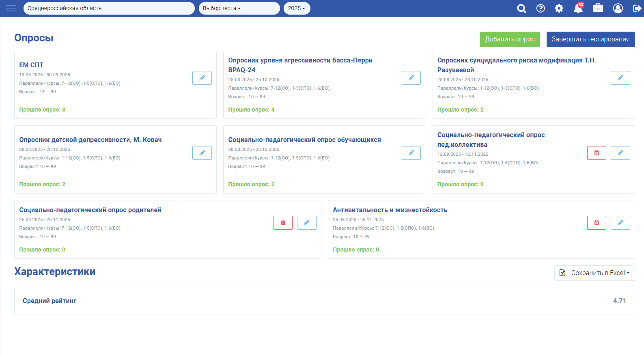This screenshot has height=355, width=644.
Task: Open the hamburger menu in the header
Action: (11, 8)
